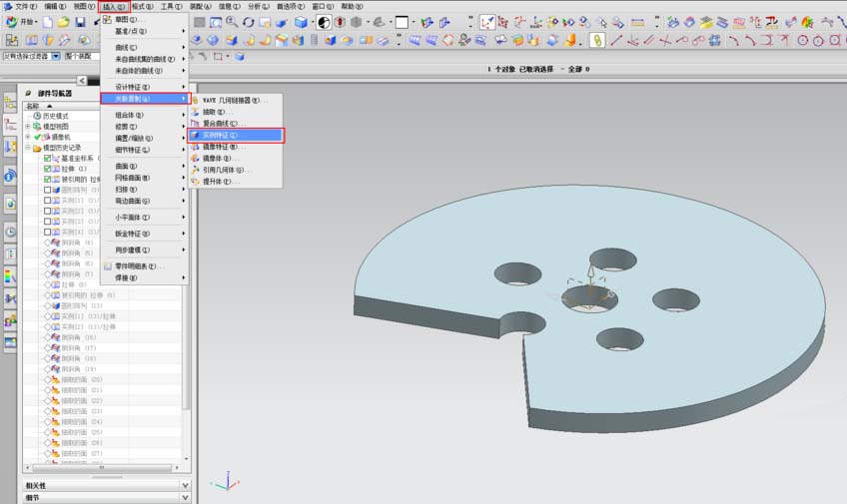Open the 格式 menu in menu bar

[x=142, y=6]
